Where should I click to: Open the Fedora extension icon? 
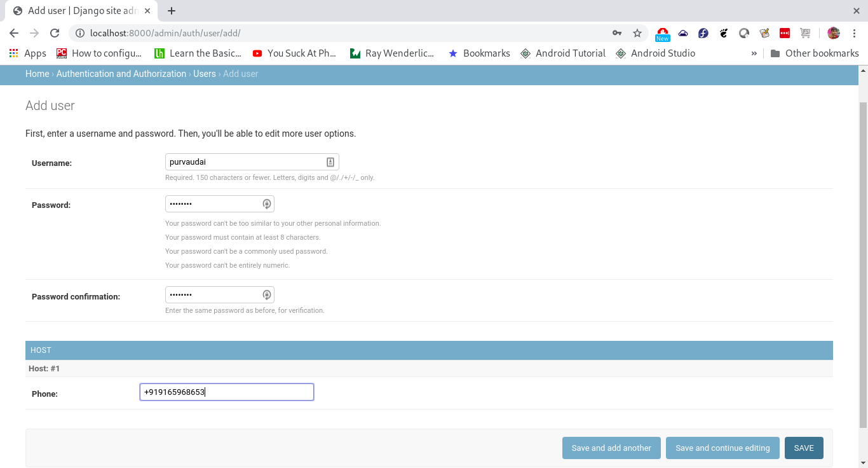[703, 33]
